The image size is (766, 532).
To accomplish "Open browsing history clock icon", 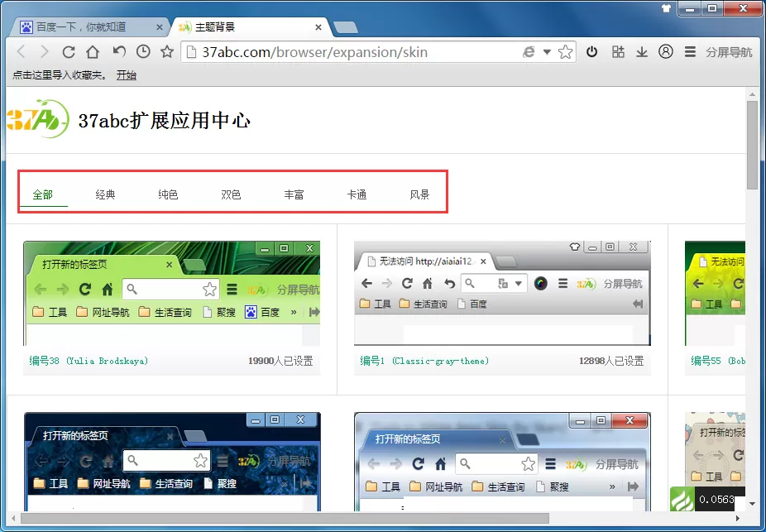I will (143, 50).
